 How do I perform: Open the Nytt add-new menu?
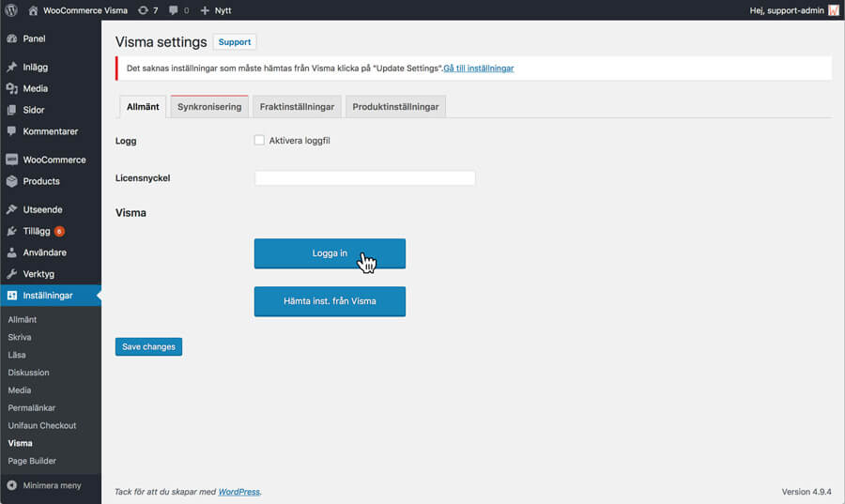(215, 10)
